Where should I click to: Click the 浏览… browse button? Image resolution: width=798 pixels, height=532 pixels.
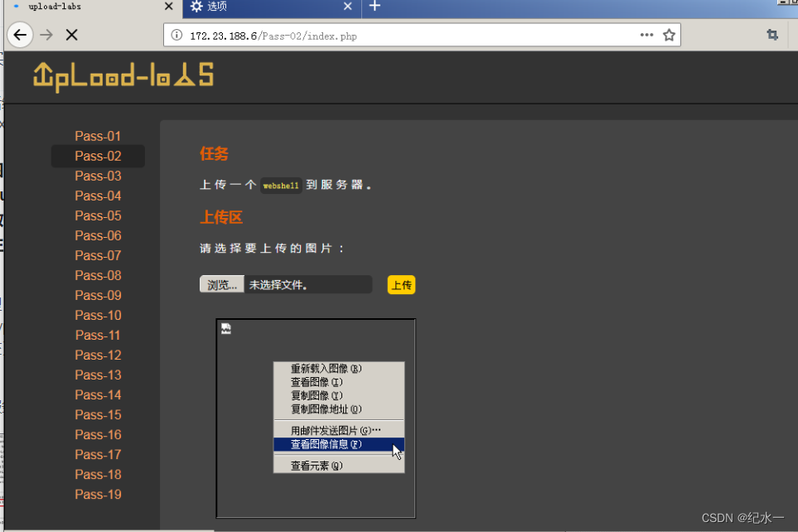(x=221, y=283)
